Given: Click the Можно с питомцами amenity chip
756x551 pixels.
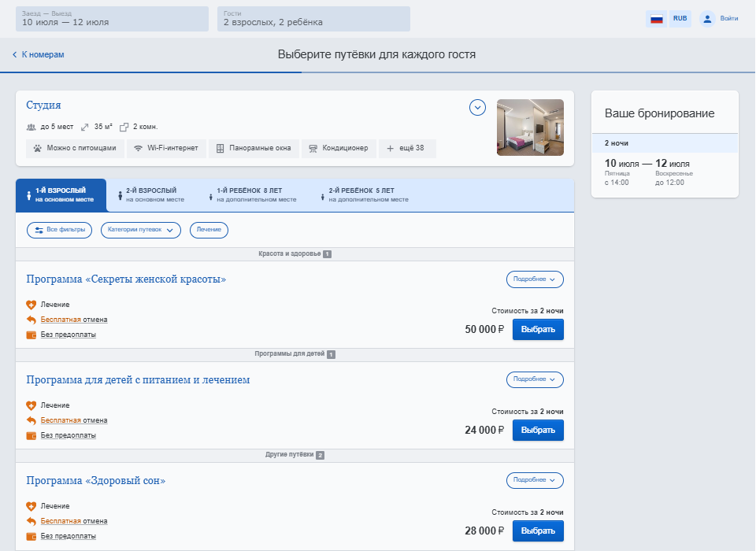Looking at the screenshot, I should pyautogui.click(x=75, y=149).
